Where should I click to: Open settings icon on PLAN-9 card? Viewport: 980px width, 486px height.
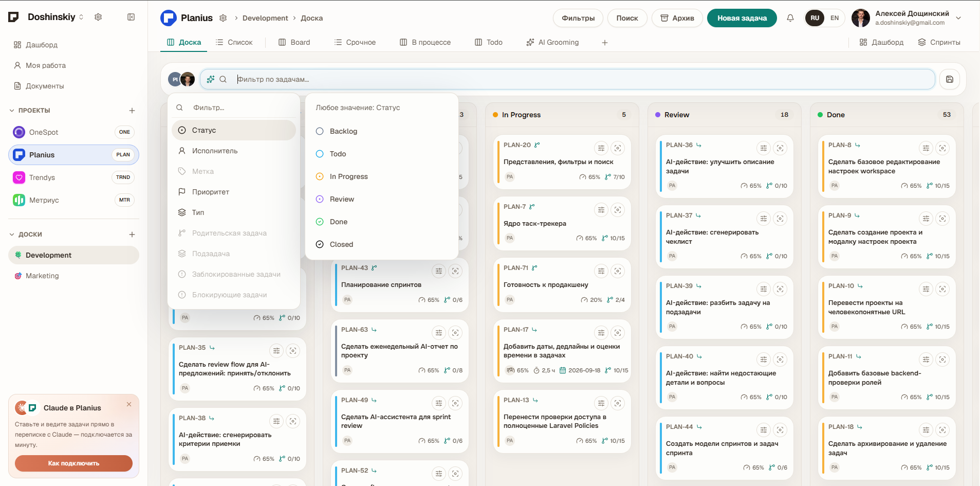point(926,219)
